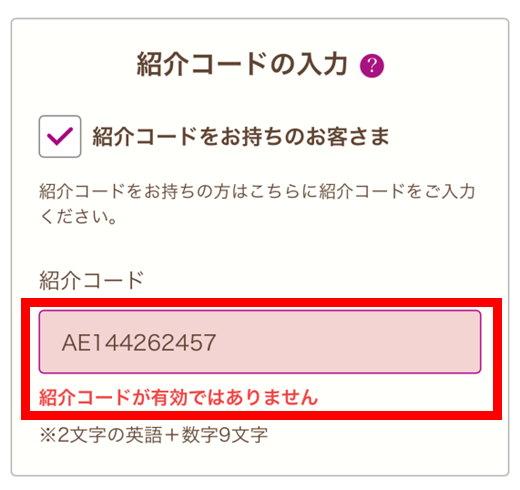
Task: Click the purple check mark tick
Action: [x=60, y=136]
